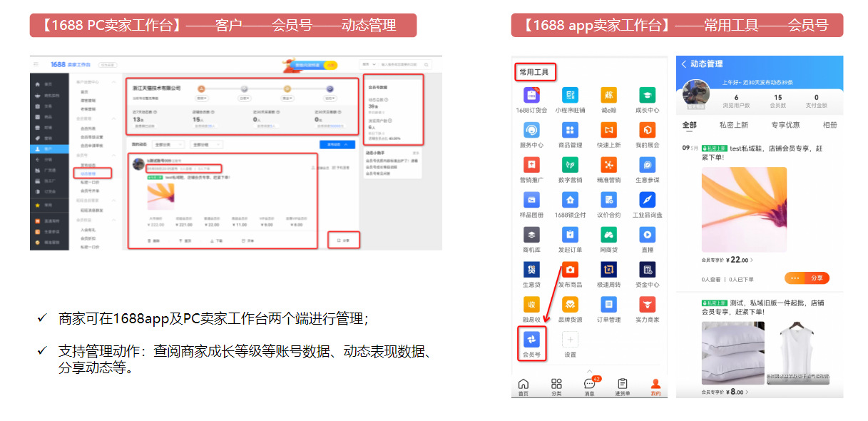Tap the 诚e赊 tool icon
This screenshot has height=421, width=868.
click(x=608, y=96)
